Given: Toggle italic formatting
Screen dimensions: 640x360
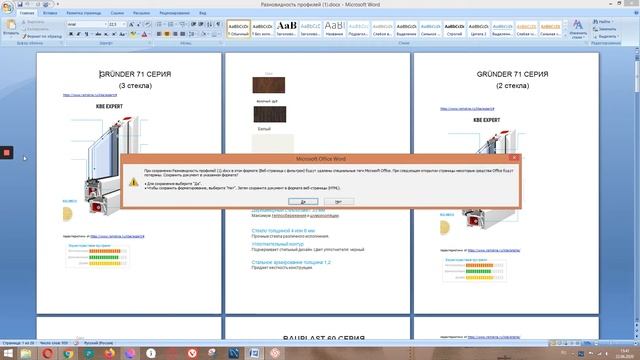Looking at the screenshot, I should pyautogui.click(x=78, y=34).
